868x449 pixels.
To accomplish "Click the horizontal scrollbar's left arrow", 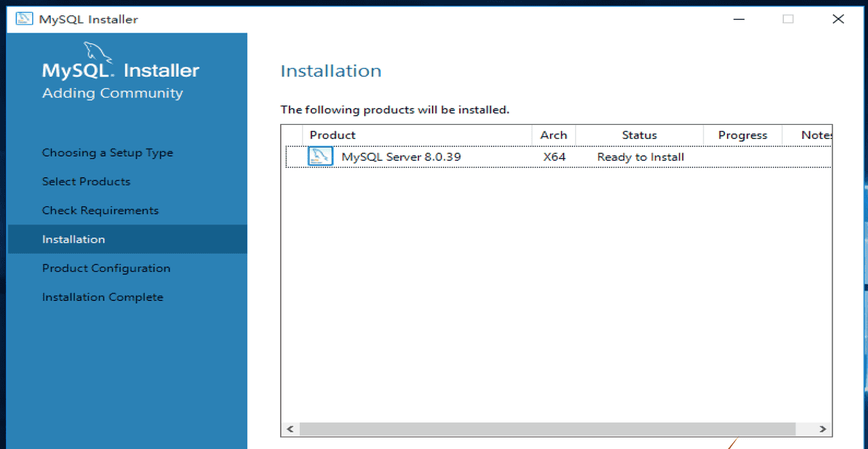I will coord(290,429).
